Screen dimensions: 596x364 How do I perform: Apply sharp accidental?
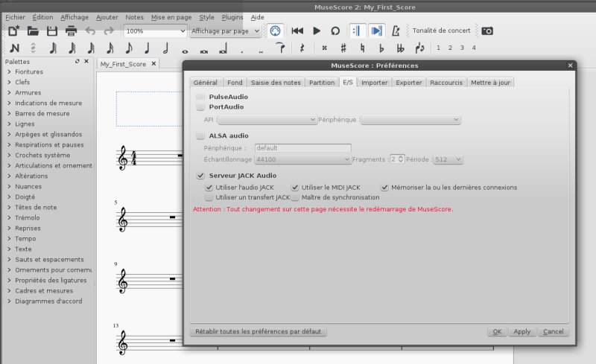(x=343, y=48)
